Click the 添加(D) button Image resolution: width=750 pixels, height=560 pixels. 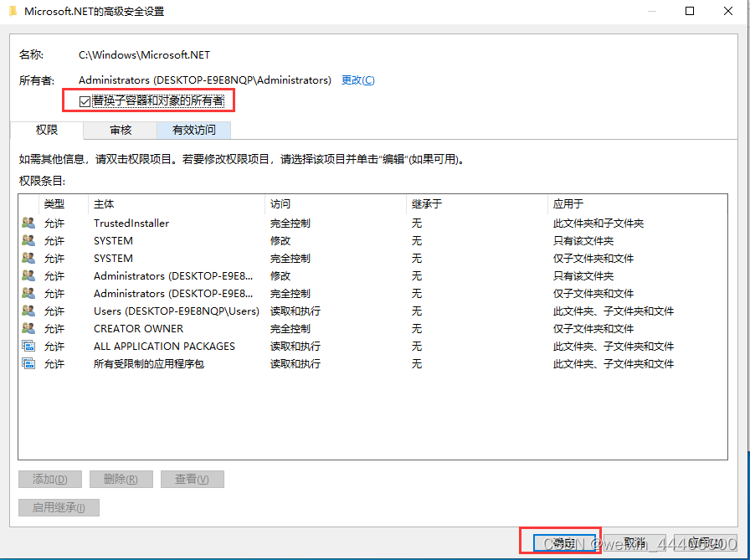click(50, 479)
